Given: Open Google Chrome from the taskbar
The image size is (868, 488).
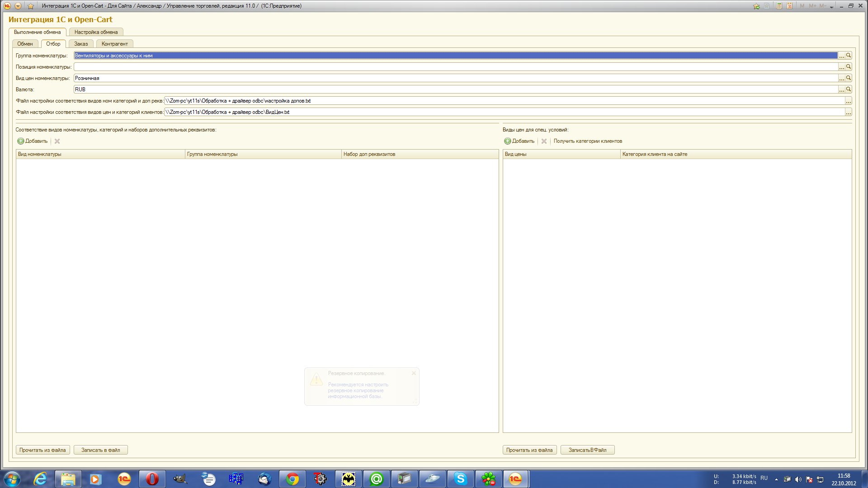Looking at the screenshot, I should click(x=292, y=479).
